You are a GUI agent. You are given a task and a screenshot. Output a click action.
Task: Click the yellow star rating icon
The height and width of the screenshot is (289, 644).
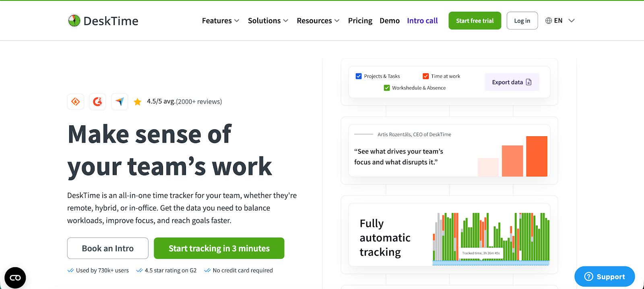(138, 102)
